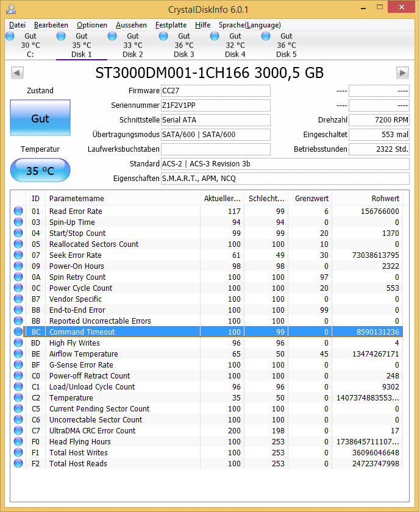Select the C: drive tab
420x512 pixels.
(x=30, y=45)
